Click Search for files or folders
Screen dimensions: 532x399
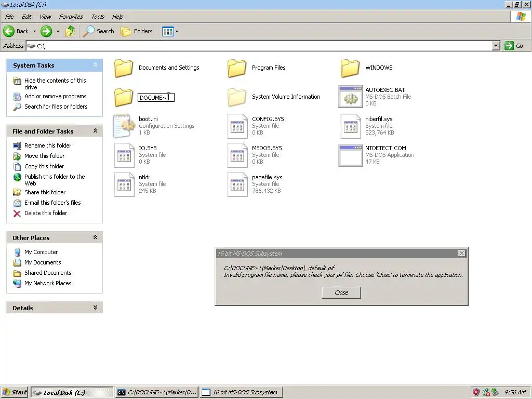click(x=56, y=107)
